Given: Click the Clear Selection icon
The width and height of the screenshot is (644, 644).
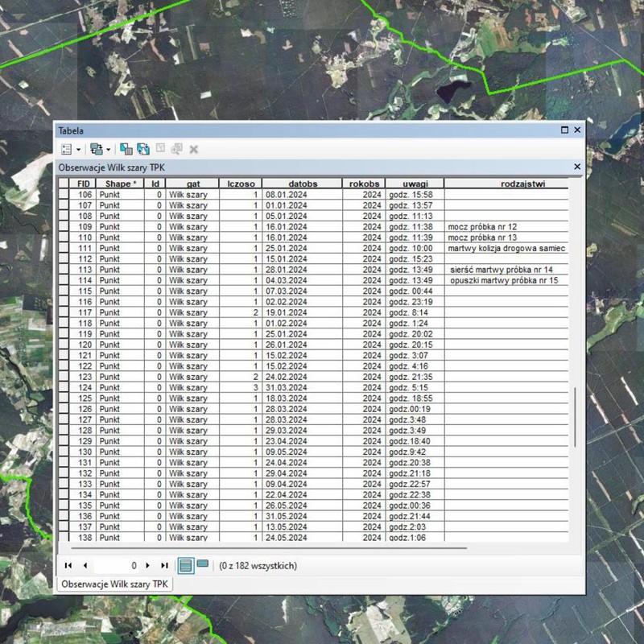Looking at the screenshot, I should click(x=160, y=149).
